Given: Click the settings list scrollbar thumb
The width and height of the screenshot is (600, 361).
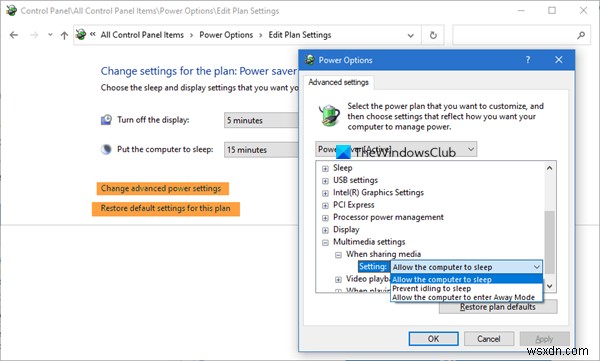Looking at the screenshot, I should pyautogui.click(x=549, y=242).
